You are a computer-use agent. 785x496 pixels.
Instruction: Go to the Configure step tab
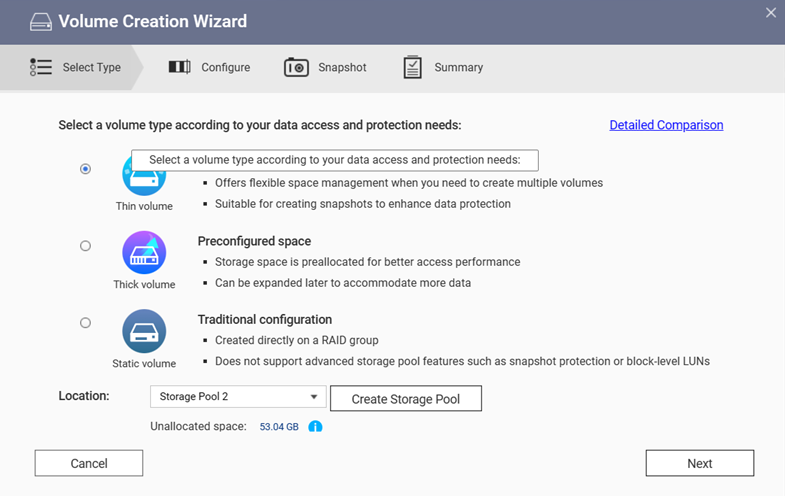(225, 67)
